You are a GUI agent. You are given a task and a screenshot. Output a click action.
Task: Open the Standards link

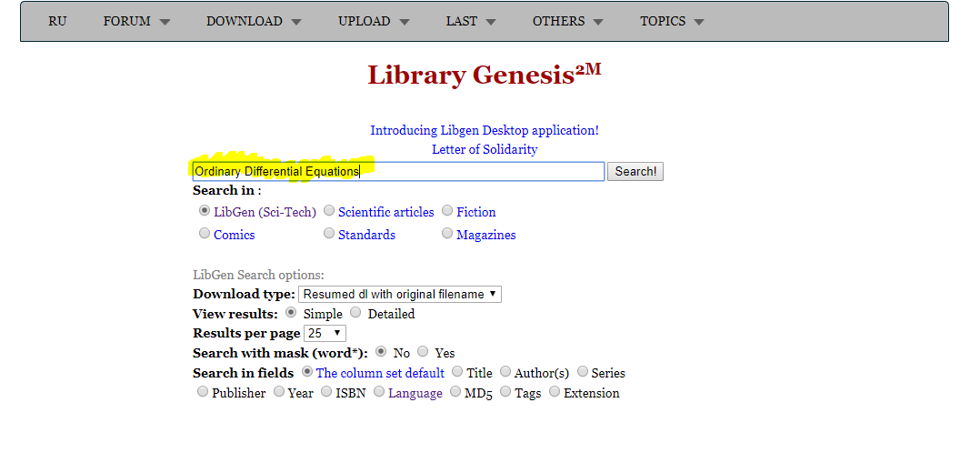click(367, 235)
